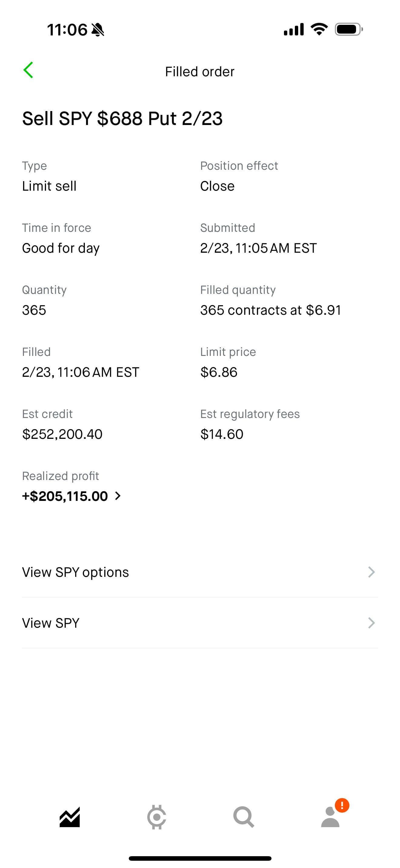
Task: Tap chevron beside View SPY options
Action: (371, 572)
